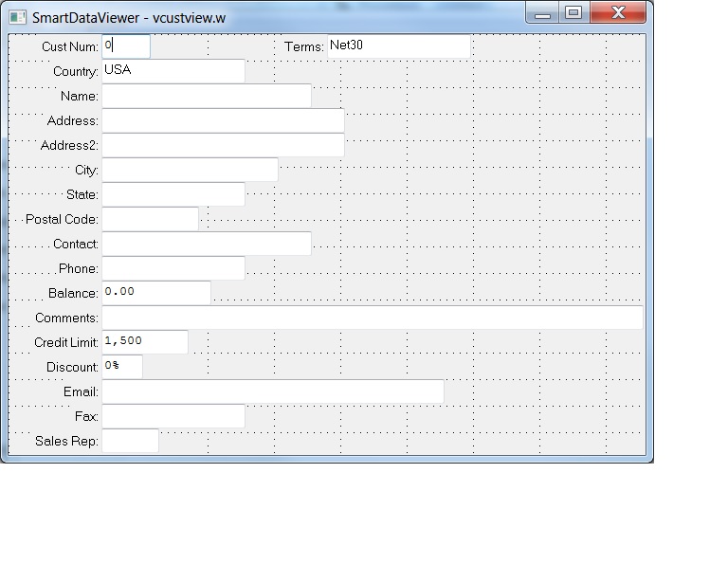Click the 'Address:' label text
This screenshot has height=582, width=728.
[72, 120]
